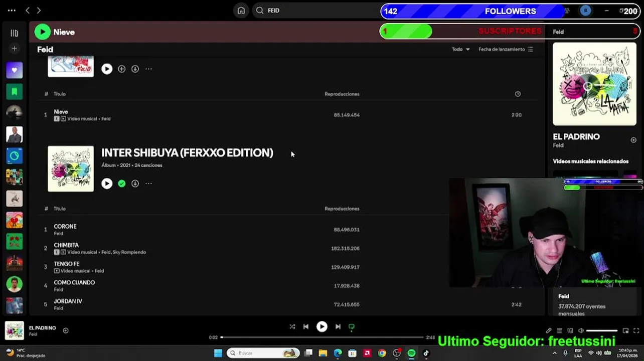
Task: Collapse the library sidebar icon
Action: tap(15, 33)
